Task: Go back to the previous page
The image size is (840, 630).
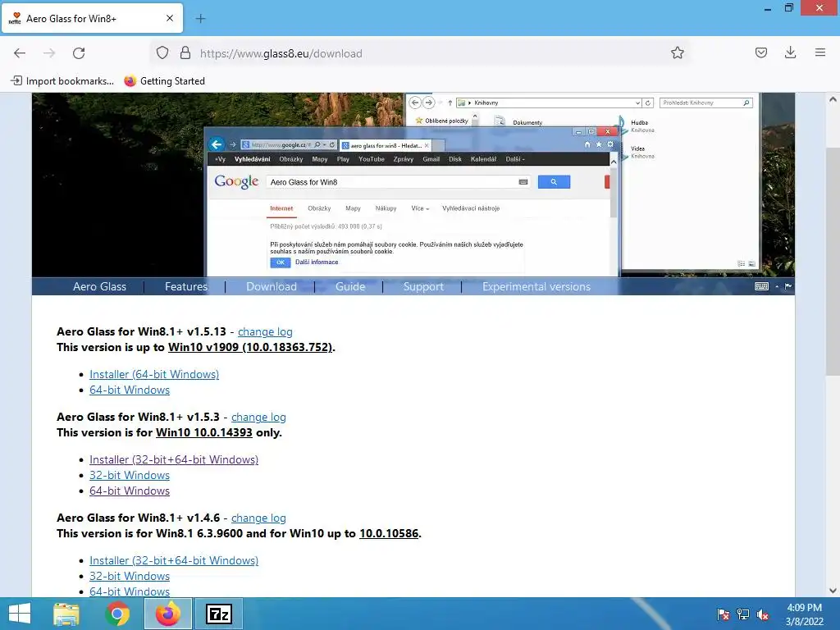Action: (20, 53)
